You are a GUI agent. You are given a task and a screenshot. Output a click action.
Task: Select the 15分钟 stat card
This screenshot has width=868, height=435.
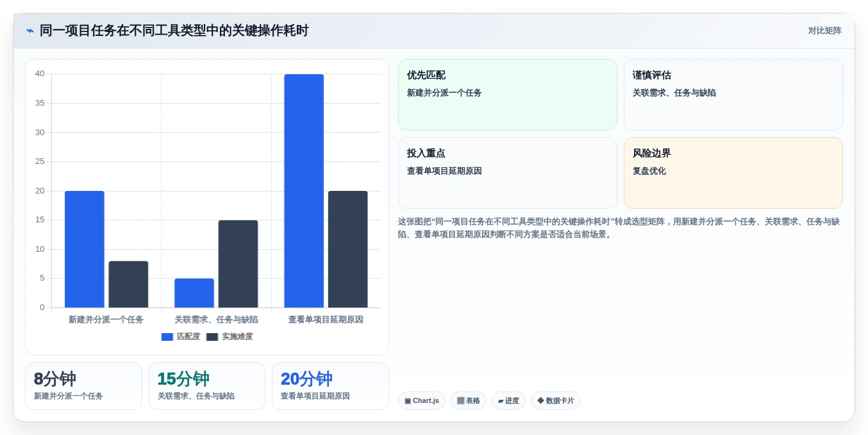tap(207, 386)
